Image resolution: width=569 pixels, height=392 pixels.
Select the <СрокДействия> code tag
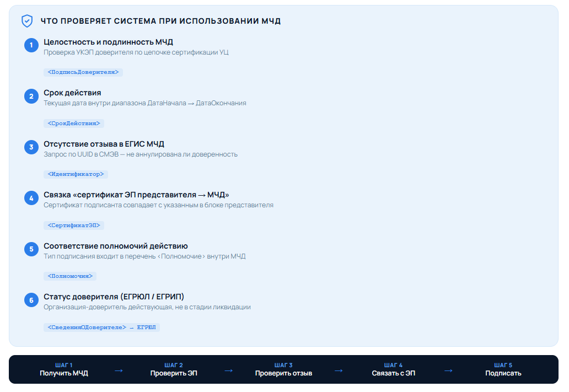pos(74,123)
